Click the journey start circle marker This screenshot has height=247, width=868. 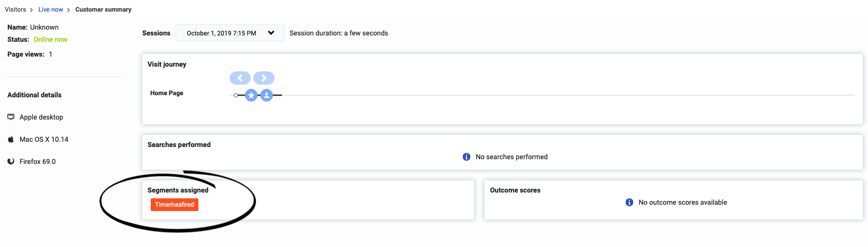pyautogui.click(x=236, y=95)
